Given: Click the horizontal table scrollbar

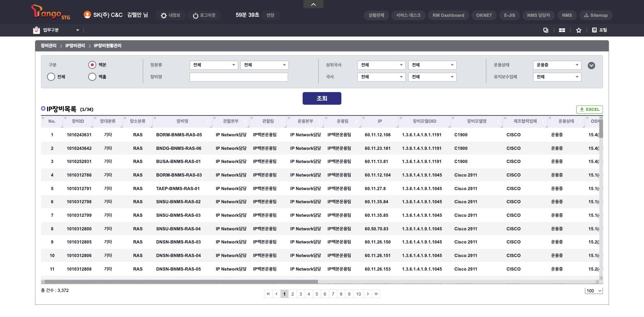Looking at the screenshot, I should point(181,282).
